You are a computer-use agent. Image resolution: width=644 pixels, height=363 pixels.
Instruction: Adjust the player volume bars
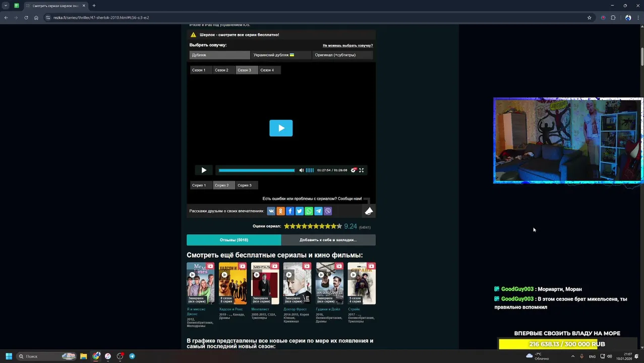[310, 170]
